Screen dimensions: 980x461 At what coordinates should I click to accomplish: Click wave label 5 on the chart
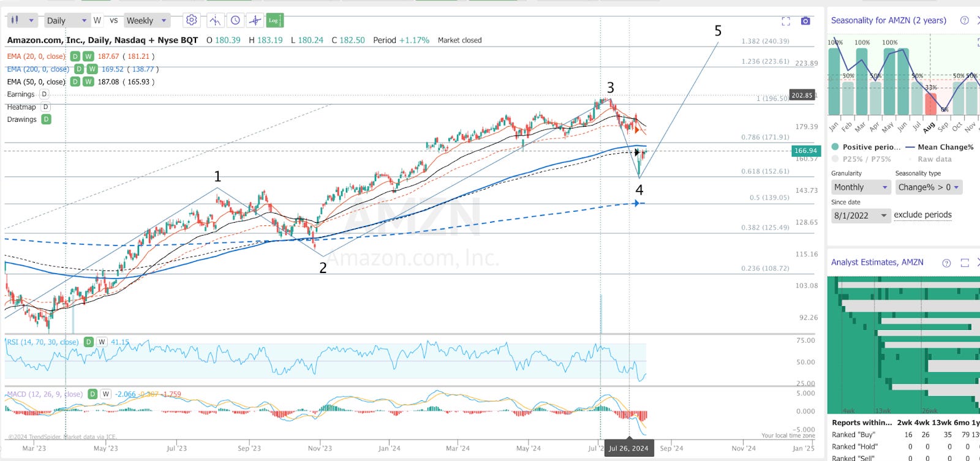point(718,31)
